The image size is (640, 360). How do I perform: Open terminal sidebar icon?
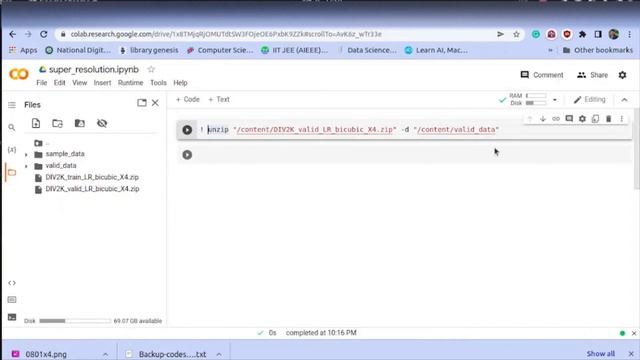[x=12, y=317]
